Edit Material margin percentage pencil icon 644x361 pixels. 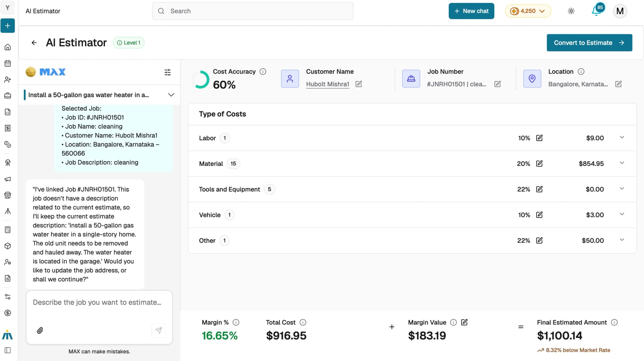click(x=539, y=163)
